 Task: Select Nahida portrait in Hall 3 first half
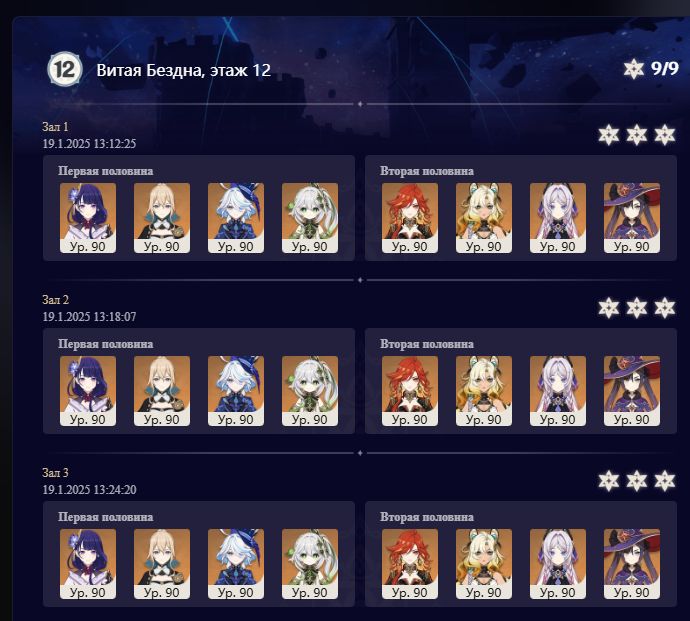(310, 564)
